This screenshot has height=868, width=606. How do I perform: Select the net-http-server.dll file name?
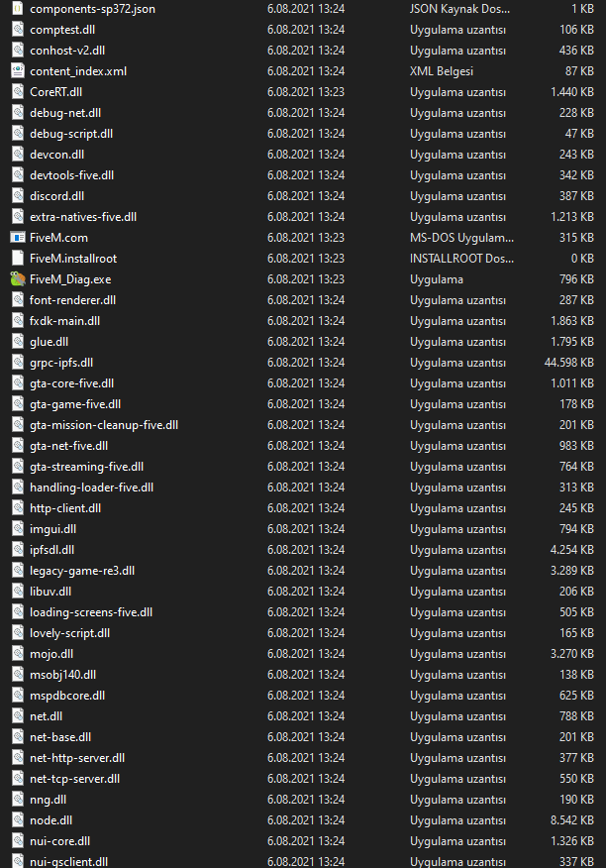tap(77, 758)
